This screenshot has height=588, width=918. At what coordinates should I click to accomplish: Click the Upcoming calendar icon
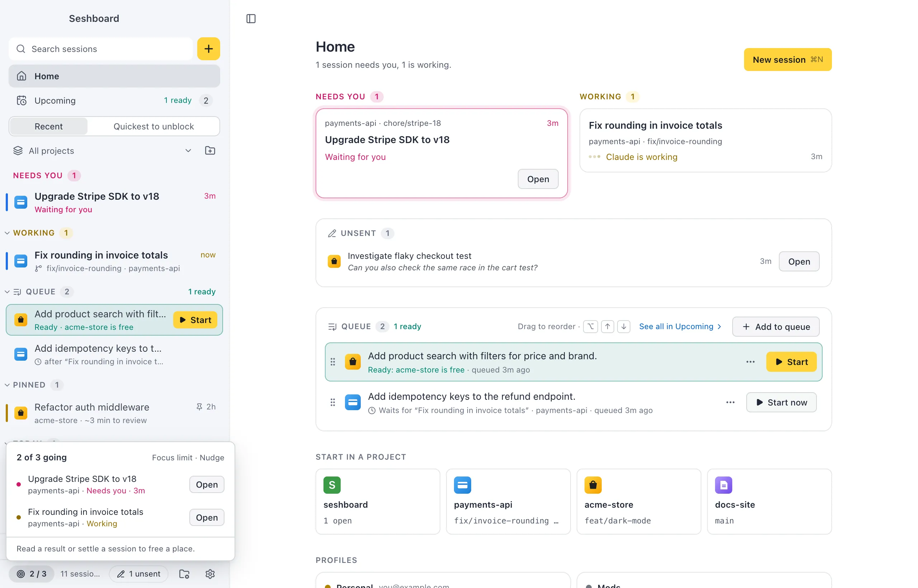[22, 100]
